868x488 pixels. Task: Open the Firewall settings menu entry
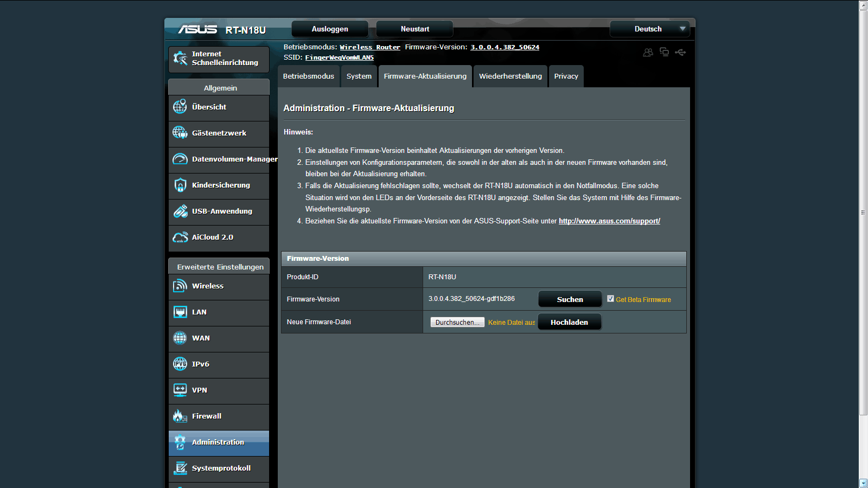[219, 416]
